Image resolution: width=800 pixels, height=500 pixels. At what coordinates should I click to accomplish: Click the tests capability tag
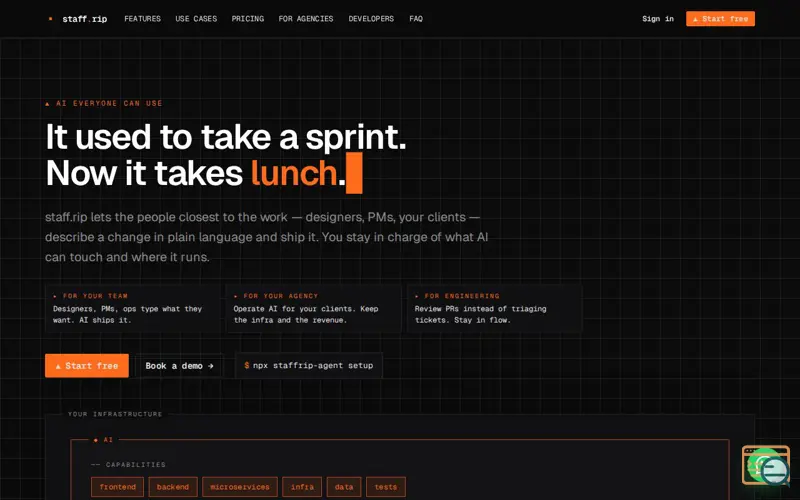click(x=386, y=487)
